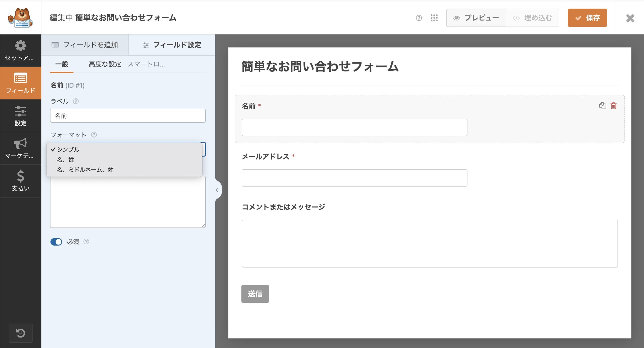The height and width of the screenshot is (348, 644).
Task: Select シンプル option in the format dropdown
Action: pyautogui.click(x=68, y=149)
